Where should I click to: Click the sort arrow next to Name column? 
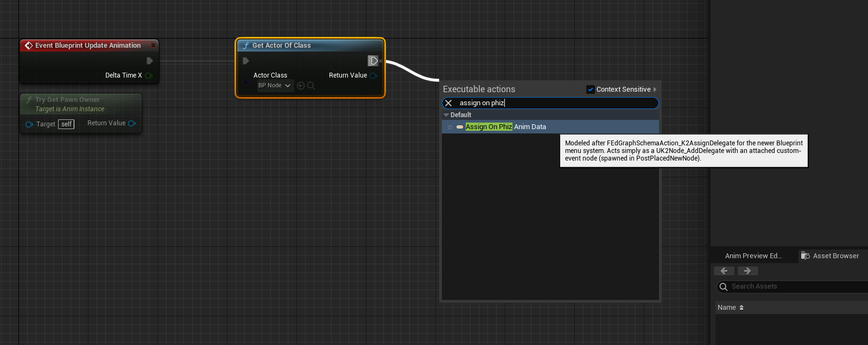[742, 308]
